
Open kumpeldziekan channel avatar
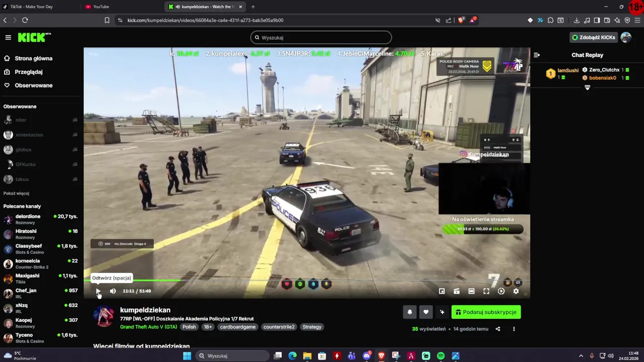(x=104, y=316)
